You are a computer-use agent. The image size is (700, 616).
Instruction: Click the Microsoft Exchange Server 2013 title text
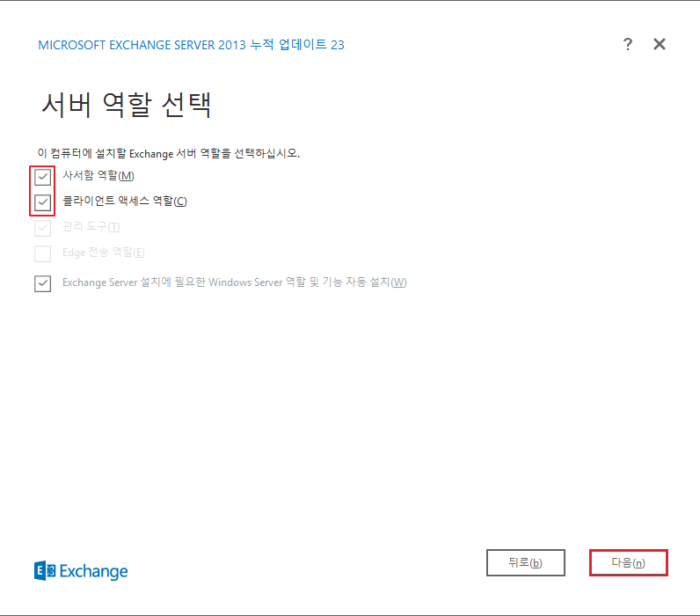point(191,45)
